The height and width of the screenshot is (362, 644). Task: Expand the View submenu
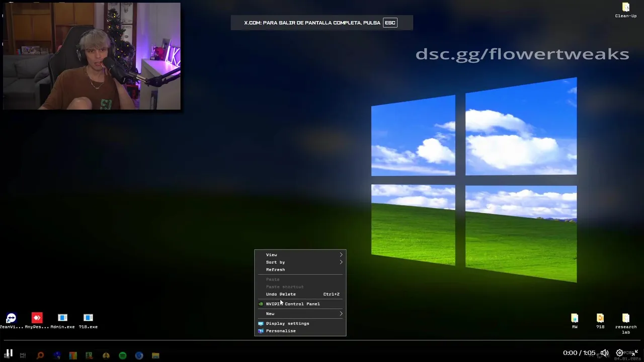[300, 255]
